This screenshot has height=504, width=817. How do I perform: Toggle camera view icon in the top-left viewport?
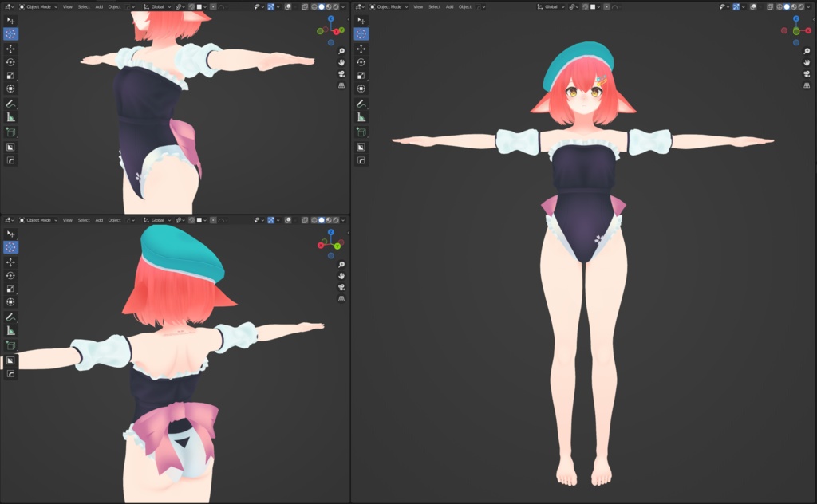[x=341, y=74]
